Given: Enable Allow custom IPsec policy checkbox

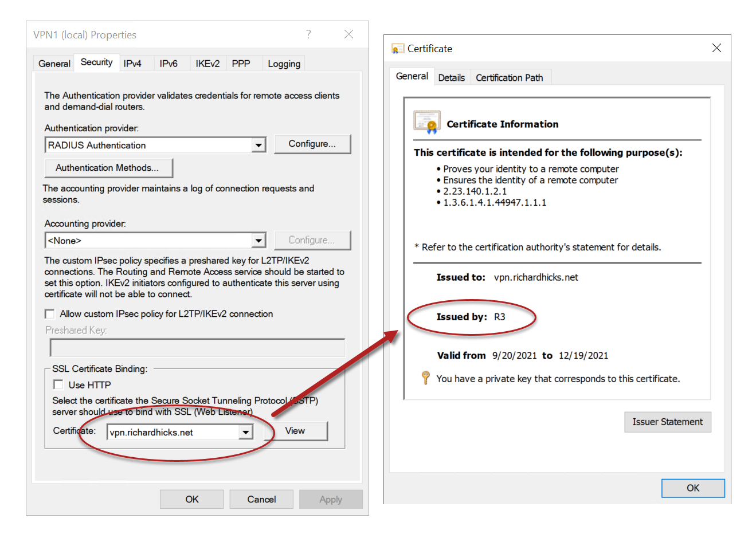Looking at the screenshot, I should coord(50,314).
